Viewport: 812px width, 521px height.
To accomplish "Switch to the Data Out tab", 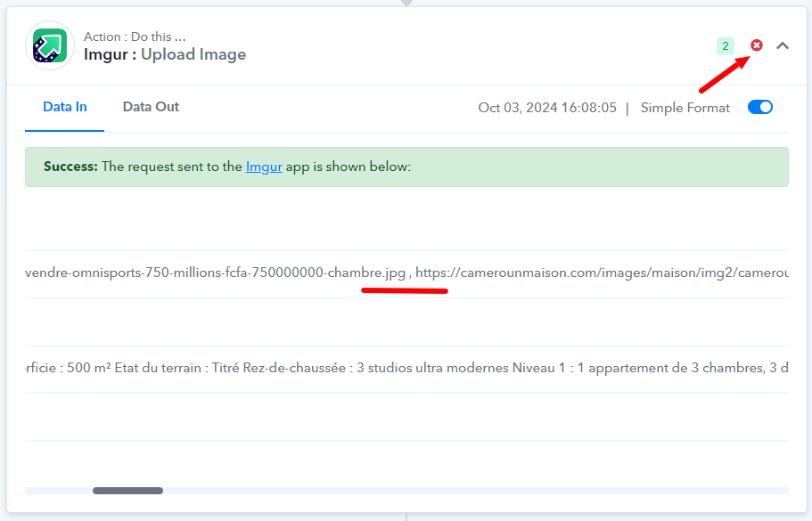I will pos(151,107).
